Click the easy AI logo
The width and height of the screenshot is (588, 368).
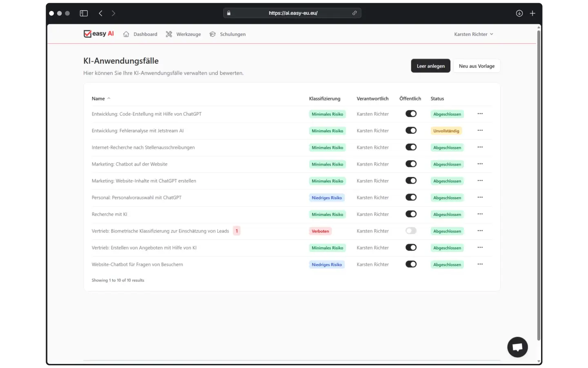coord(98,34)
